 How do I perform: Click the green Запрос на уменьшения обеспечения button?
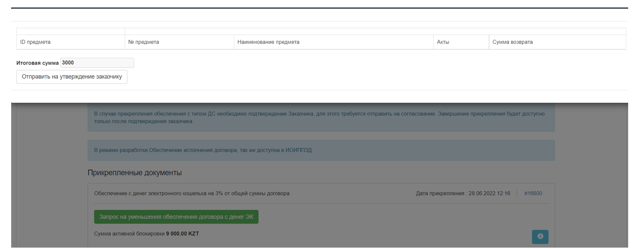tap(176, 217)
